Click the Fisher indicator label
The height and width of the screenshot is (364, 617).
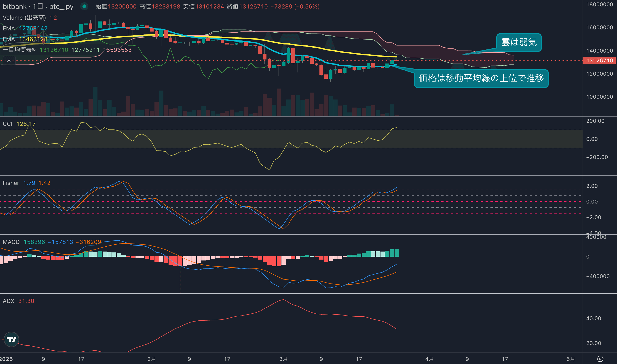[x=11, y=183]
